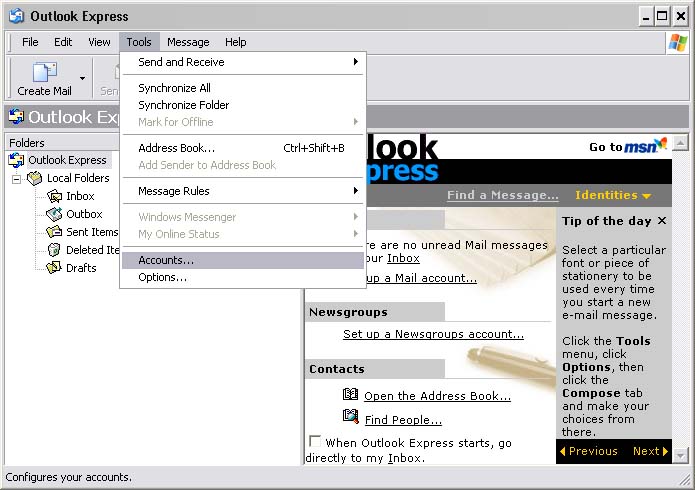Select the Local Folders label
Viewport: 695px width, 490px height.
point(78,178)
